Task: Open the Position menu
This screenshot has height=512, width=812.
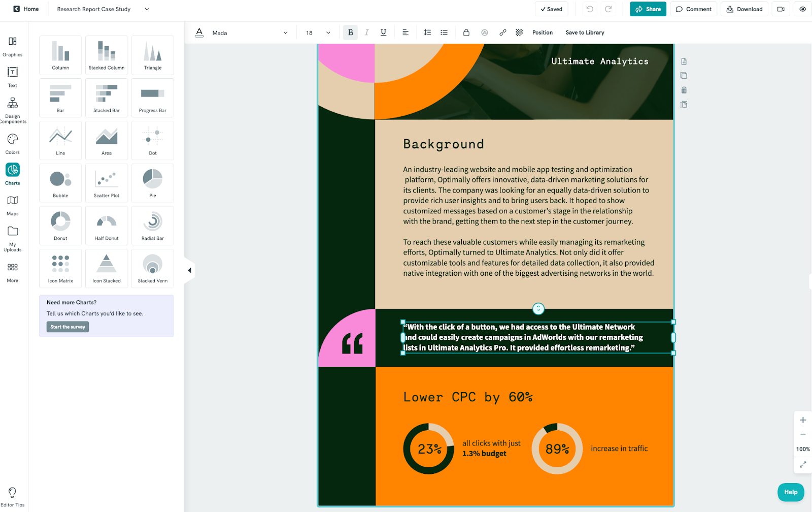Action: (x=543, y=33)
